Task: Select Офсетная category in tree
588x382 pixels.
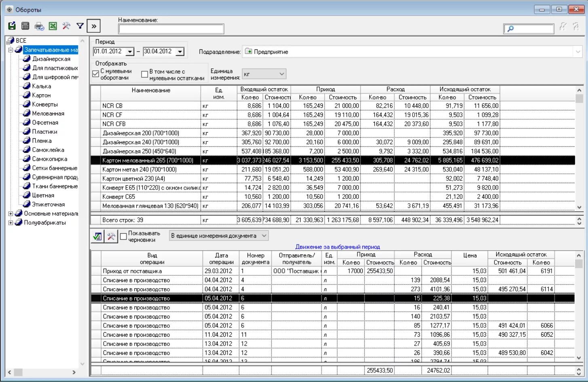Action: (x=45, y=122)
